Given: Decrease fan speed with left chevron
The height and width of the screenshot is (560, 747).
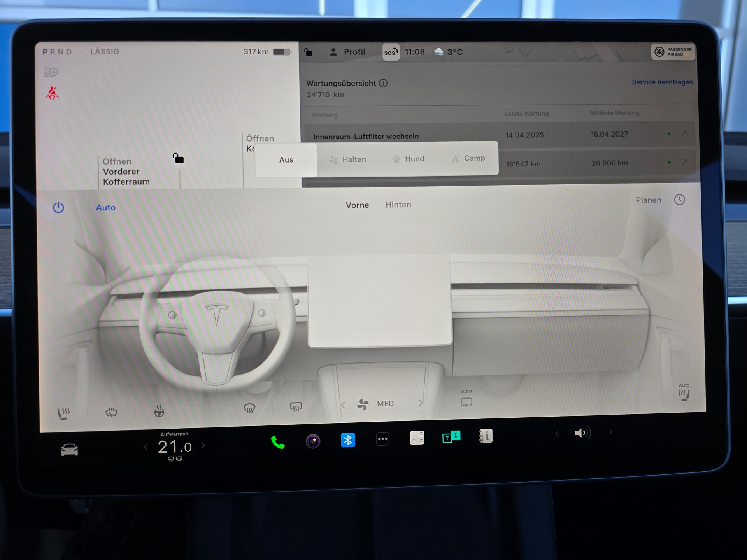Looking at the screenshot, I should click(x=343, y=405).
